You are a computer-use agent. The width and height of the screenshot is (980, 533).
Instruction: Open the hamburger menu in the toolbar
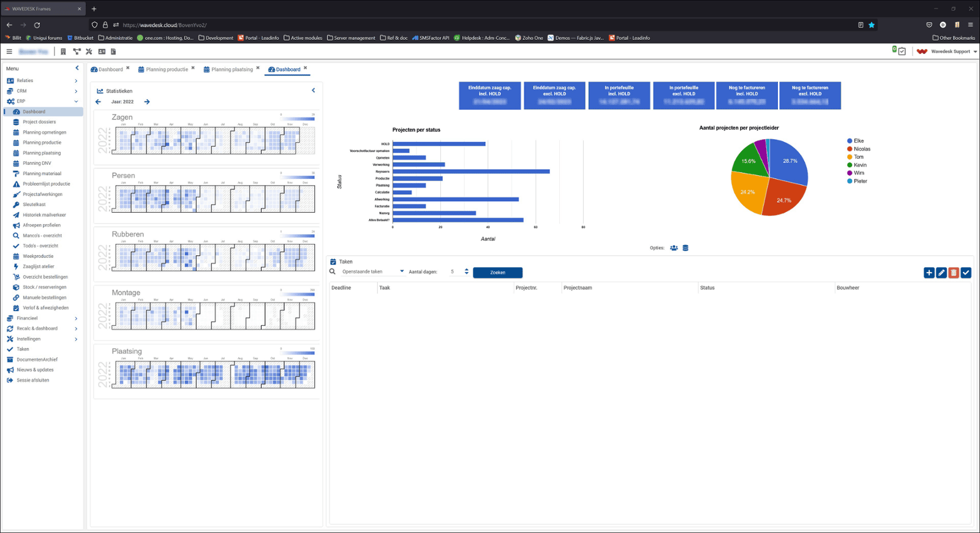coord(9,51)
